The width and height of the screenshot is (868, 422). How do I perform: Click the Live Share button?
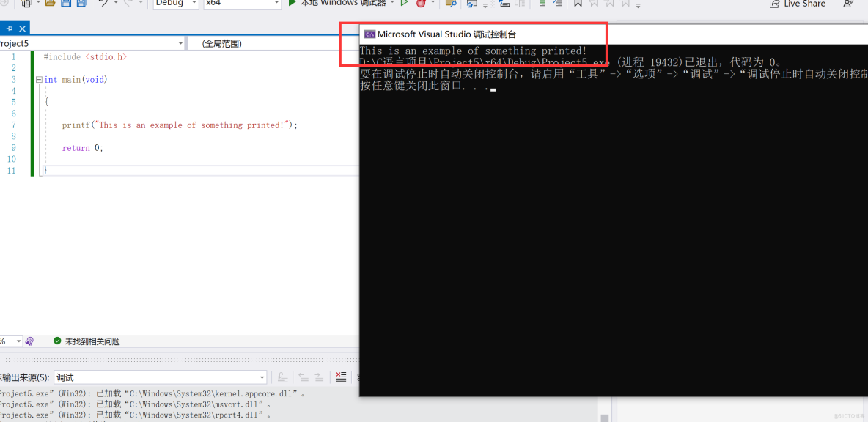pyautogui.click(x=798, y=4)
